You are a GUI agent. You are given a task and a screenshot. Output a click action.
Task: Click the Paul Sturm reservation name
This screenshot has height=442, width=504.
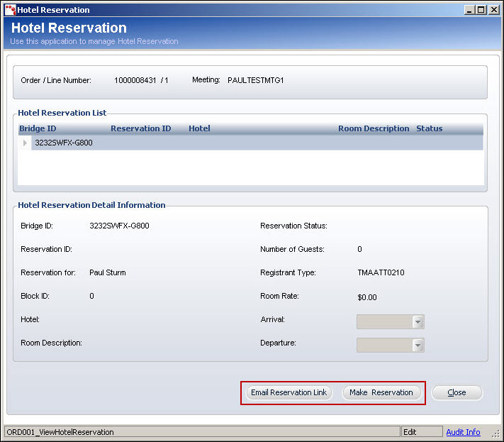click(108, 273)
